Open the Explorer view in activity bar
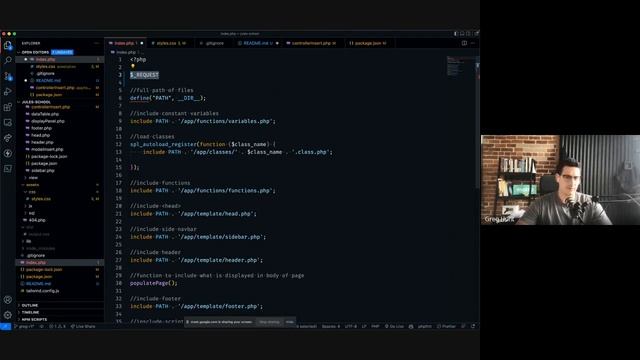 click(8, 45)
